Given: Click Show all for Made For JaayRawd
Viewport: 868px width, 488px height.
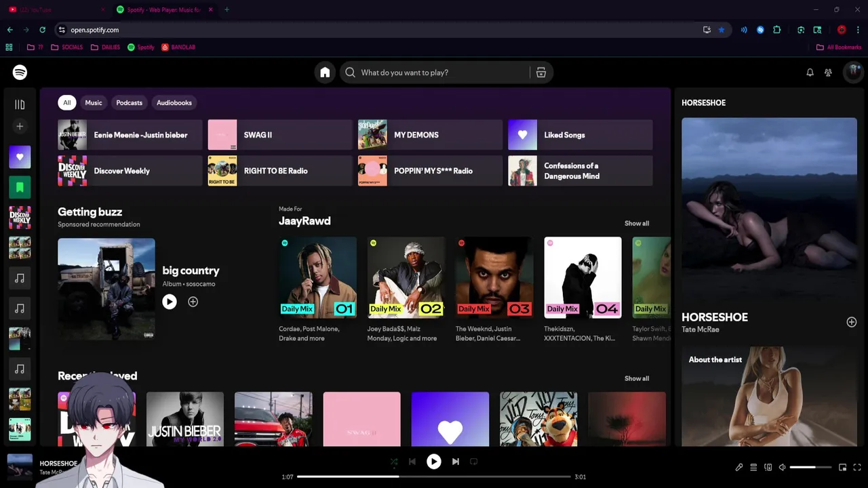Looking at the screenshot, I should click(637, 224).
